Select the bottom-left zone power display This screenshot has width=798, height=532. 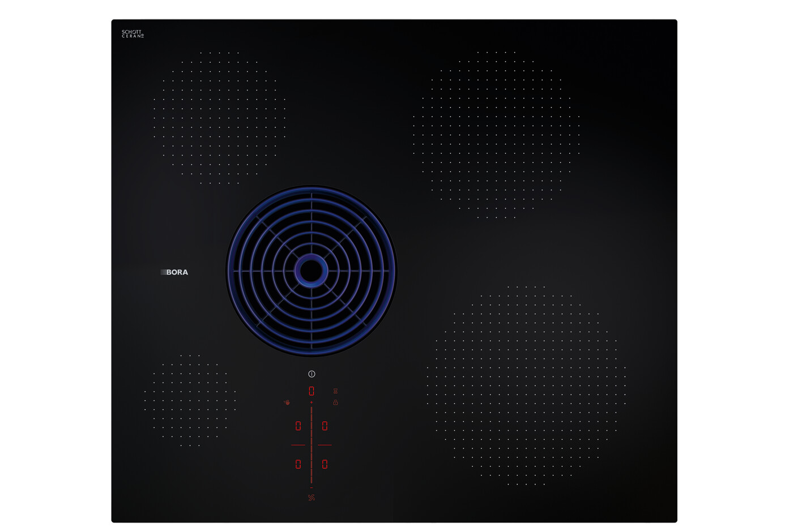click(x=298, y=464)
